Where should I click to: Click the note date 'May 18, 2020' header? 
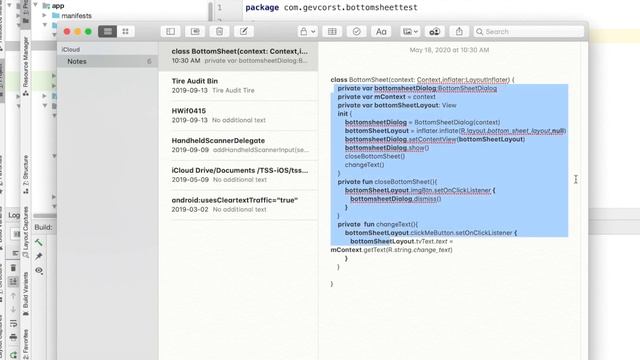(x=449, y=50)
